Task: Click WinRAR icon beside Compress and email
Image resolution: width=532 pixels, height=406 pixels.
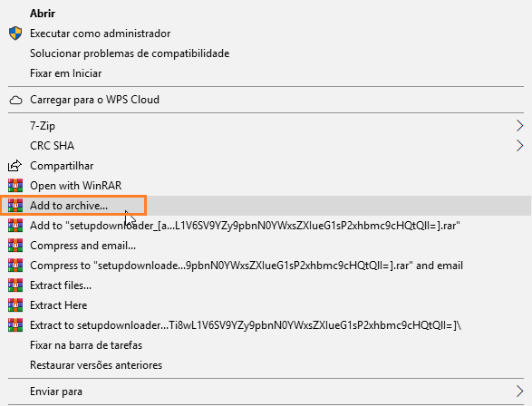Action: click(x=15, y=246)
